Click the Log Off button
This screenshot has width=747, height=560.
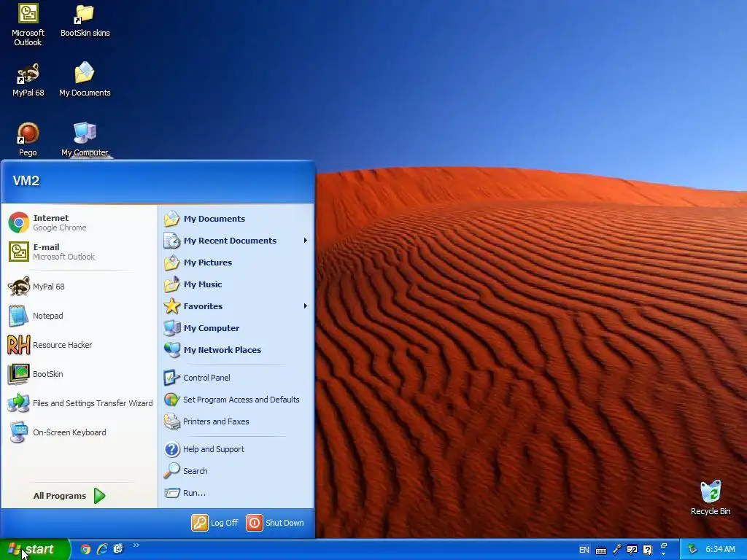click(x=215, y=523)
